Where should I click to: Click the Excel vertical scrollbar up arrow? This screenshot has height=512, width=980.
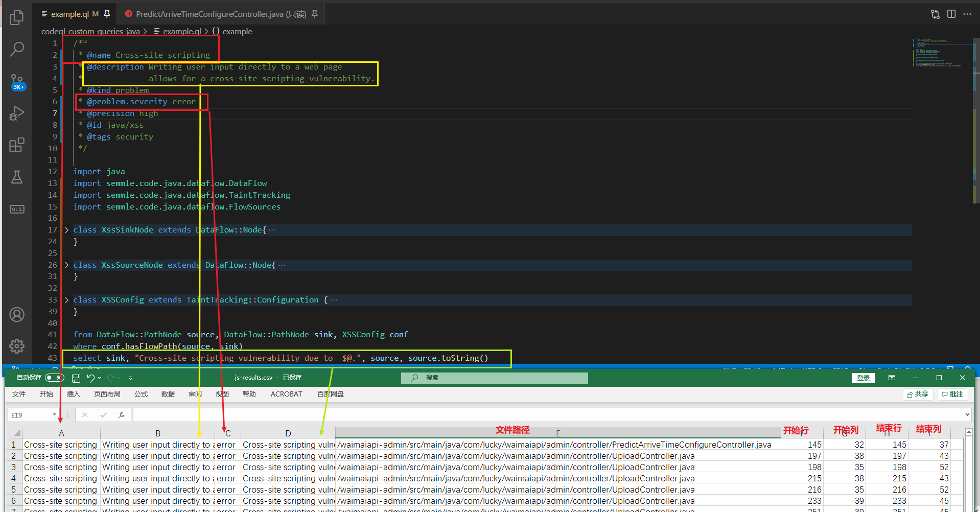(969, 432)
